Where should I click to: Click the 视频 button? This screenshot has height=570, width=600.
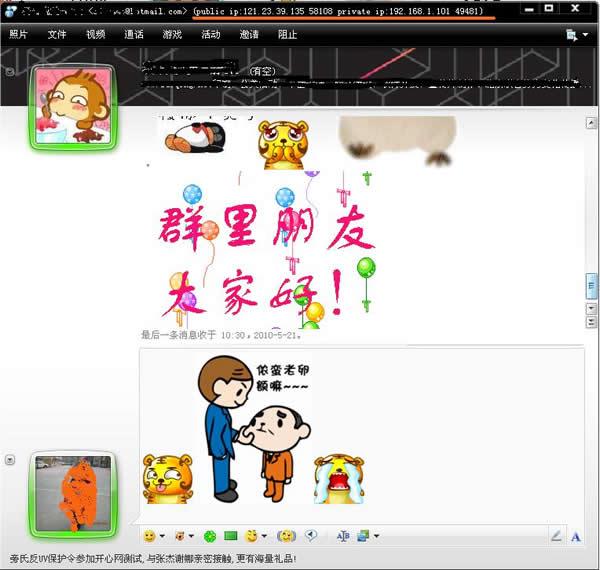click(x=95, y=34)
